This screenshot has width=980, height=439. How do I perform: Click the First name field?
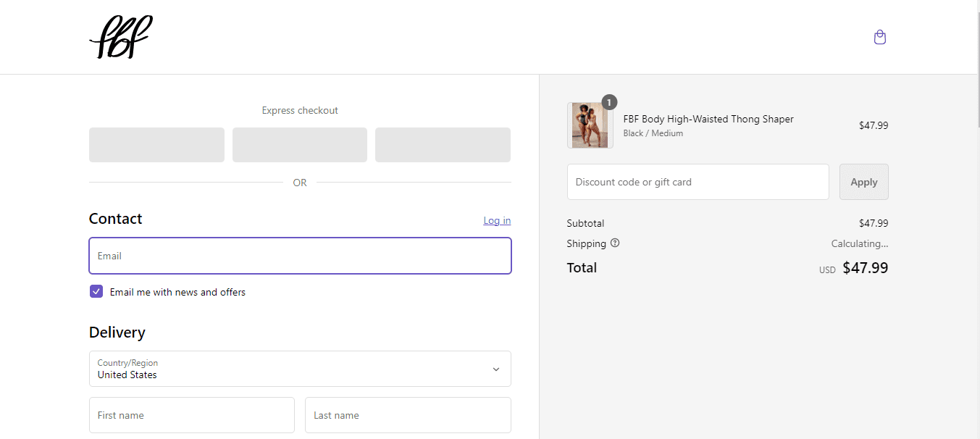(x=192, y=415)
